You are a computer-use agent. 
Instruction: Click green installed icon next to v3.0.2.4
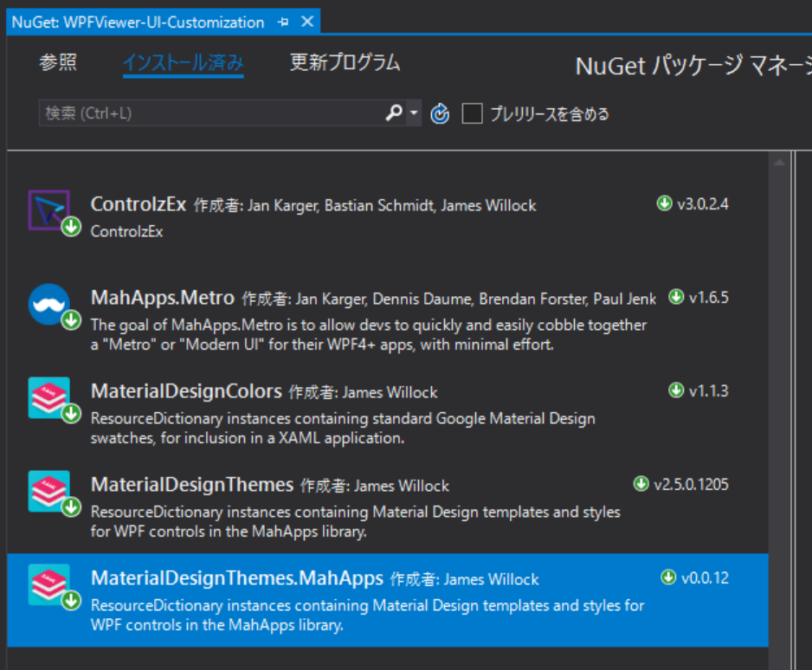click(x=665, y=203)
